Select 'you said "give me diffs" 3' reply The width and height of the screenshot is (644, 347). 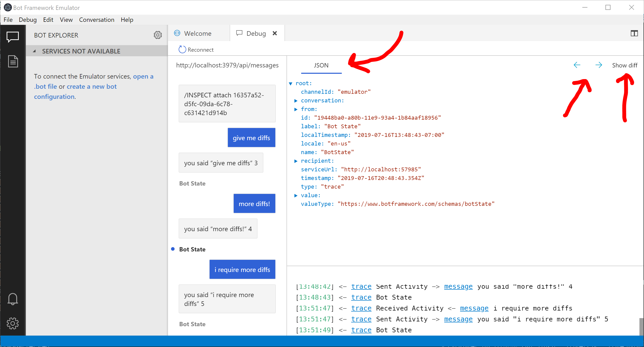click(221, 163)
